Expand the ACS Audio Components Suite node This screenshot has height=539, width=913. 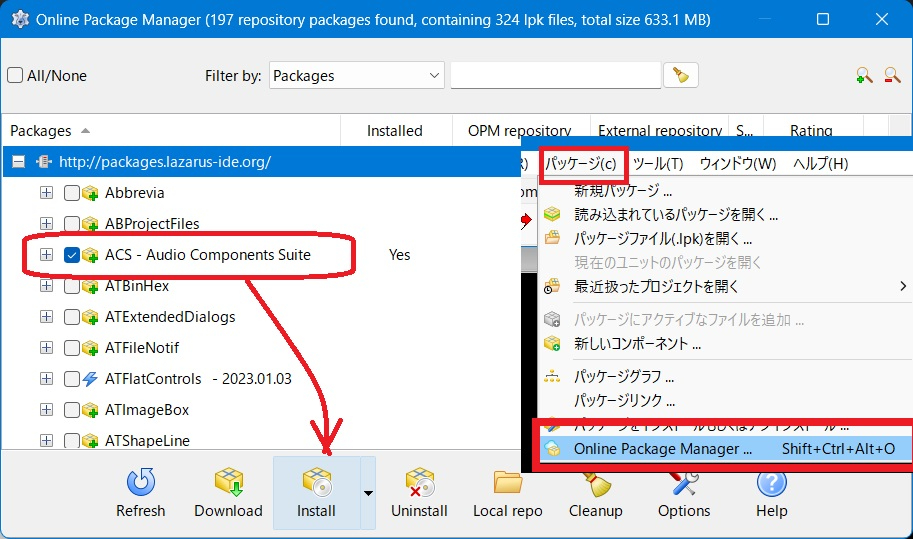pos(47,255)
